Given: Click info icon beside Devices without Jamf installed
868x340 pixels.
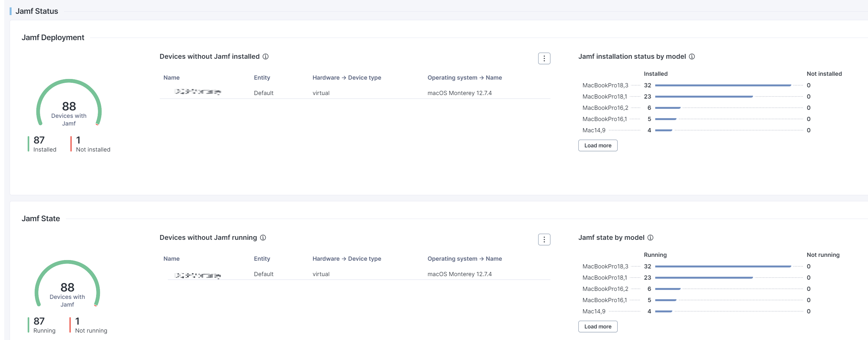Looking at the screenshot, I should pos(266,57).
